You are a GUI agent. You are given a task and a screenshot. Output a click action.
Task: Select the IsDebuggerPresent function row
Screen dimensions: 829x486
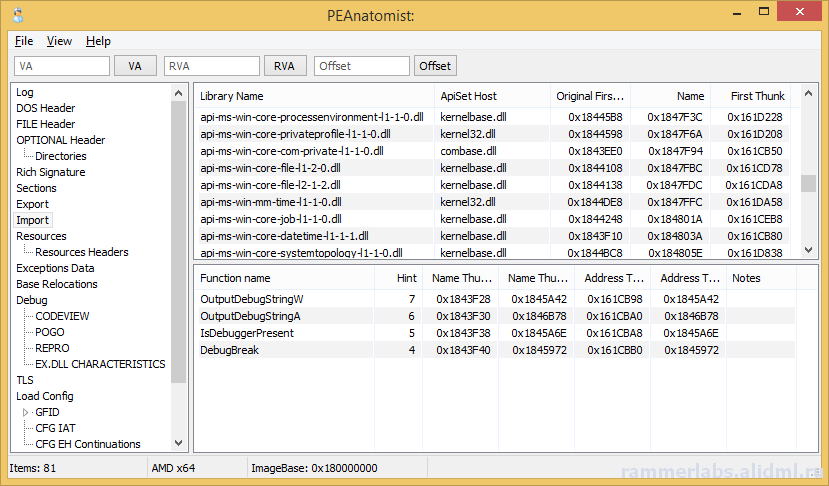tap(496, 333)
